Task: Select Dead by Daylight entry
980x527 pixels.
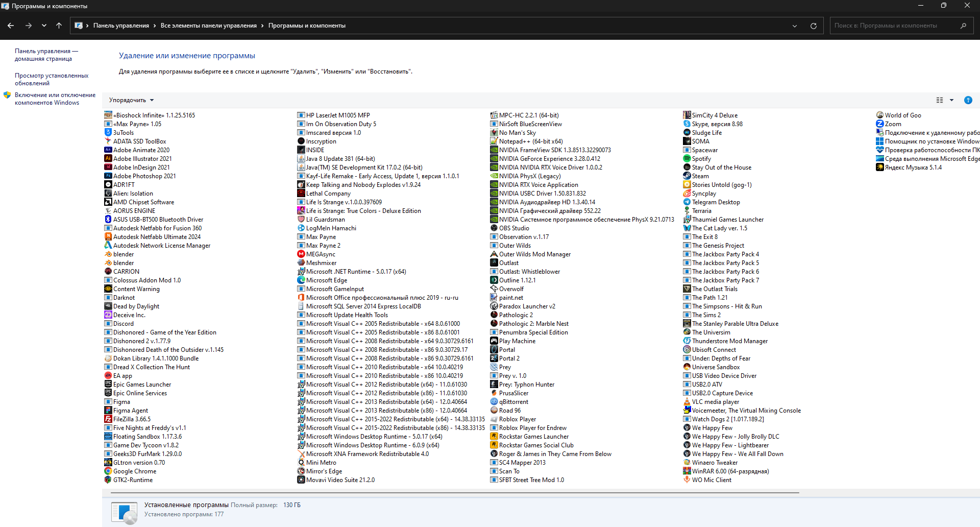Action: click(132, 306)
